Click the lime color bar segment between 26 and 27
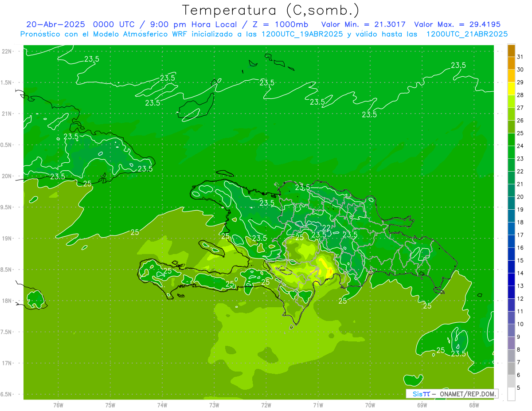The width and height of the screenshot is (532, 411). pos(511,114)
